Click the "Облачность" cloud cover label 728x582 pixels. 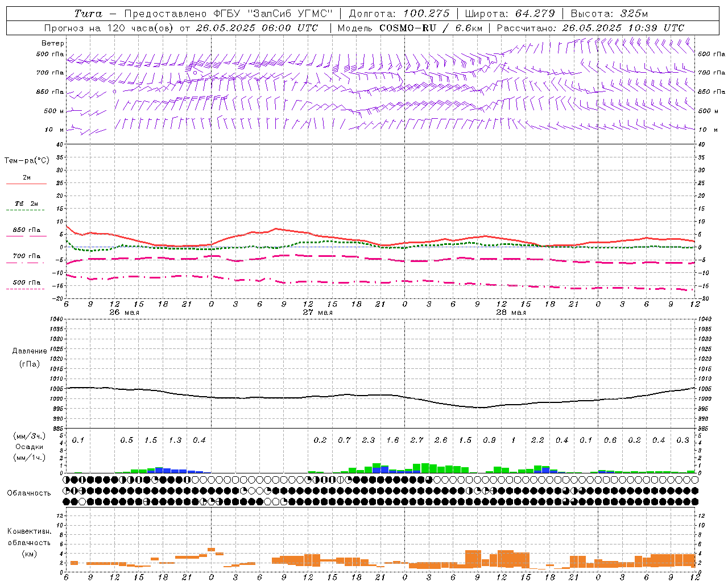29,493
